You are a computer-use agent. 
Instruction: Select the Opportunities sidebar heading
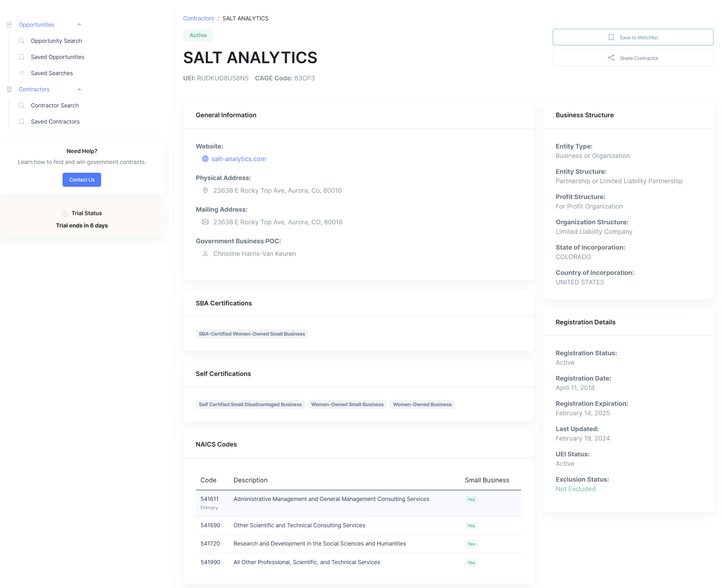pos(37,25)
